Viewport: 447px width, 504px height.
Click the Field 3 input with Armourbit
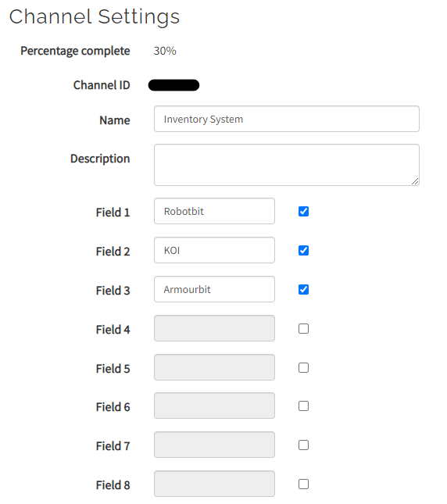214,289
